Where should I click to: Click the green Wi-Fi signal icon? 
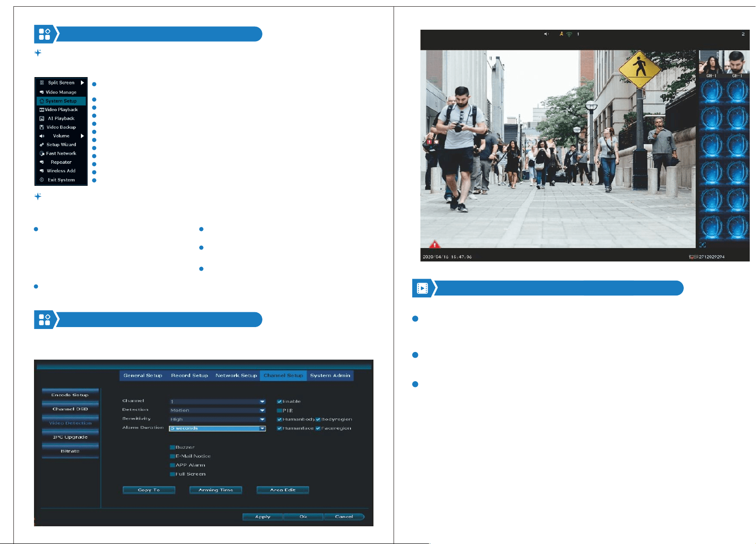[569, 34]
